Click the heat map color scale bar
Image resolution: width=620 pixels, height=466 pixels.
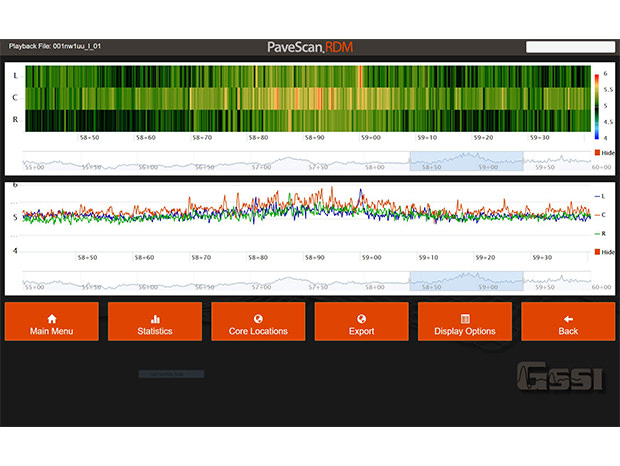(597, 106)
